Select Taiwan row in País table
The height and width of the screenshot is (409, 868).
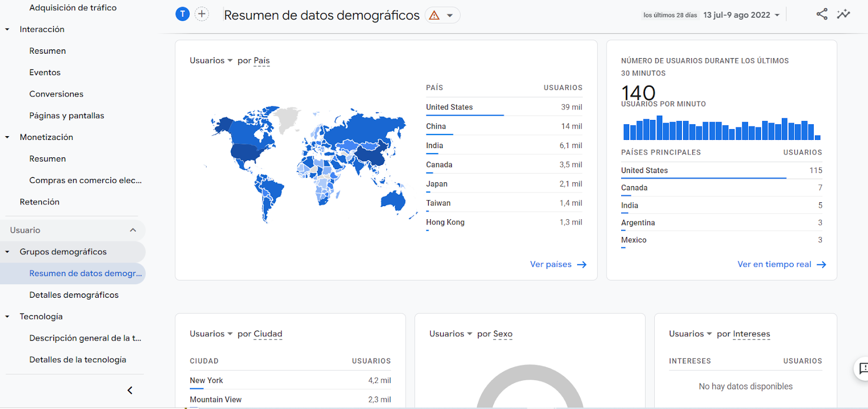pyautogui.click(x=504, y=203)
